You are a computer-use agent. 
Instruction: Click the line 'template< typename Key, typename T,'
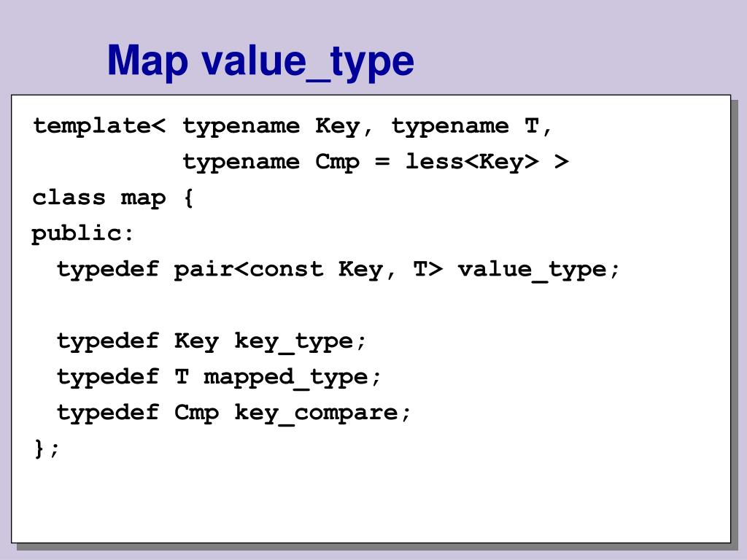pyautogui.click(x=292, y=127)
